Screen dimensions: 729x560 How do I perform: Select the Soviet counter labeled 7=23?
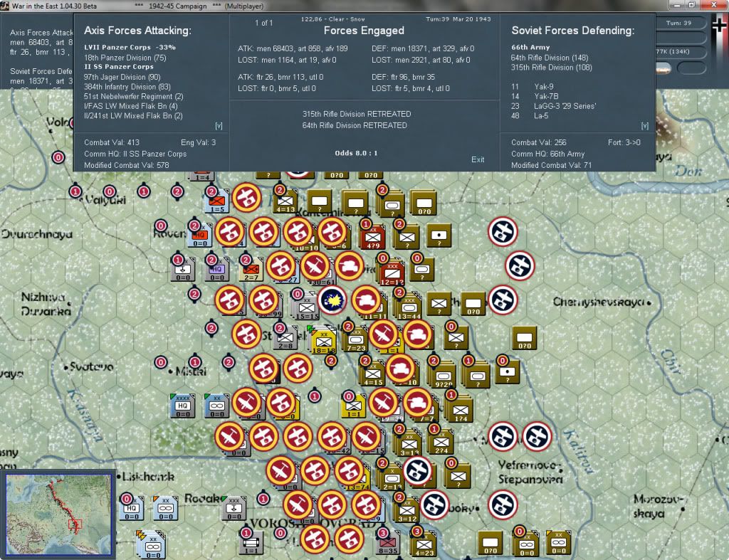[356, 339]
